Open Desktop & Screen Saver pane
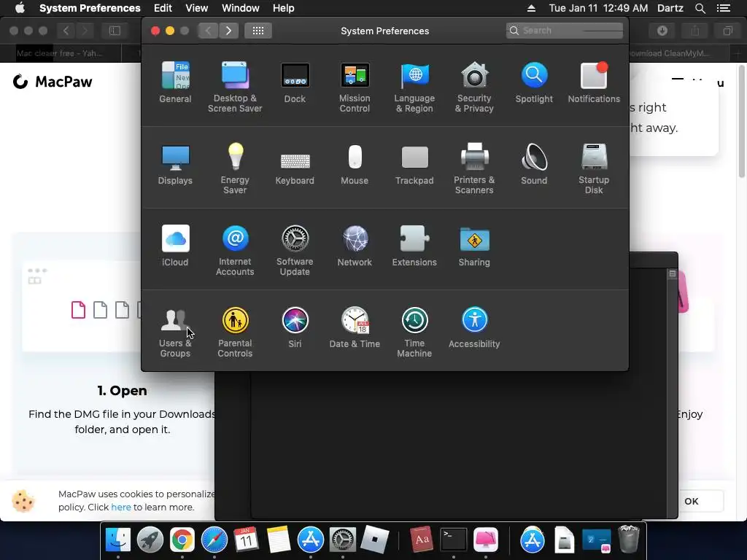The width and height of the screenshot is (747, 560). [x=235, y=87]
